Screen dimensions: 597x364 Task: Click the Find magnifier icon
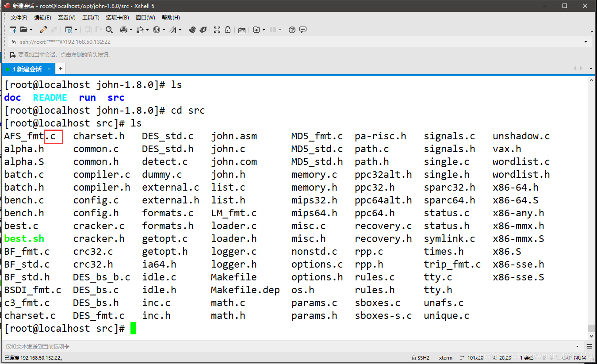click(110, 30)
